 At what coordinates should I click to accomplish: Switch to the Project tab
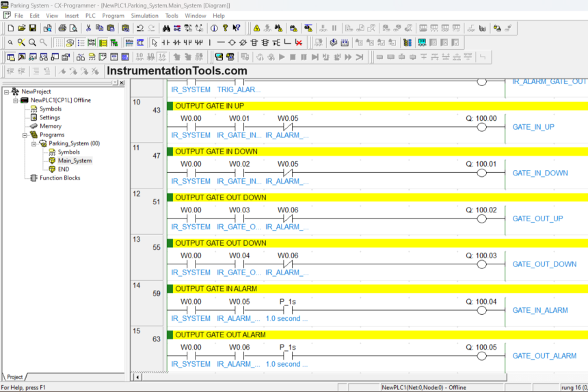click(x=14, y=377)
